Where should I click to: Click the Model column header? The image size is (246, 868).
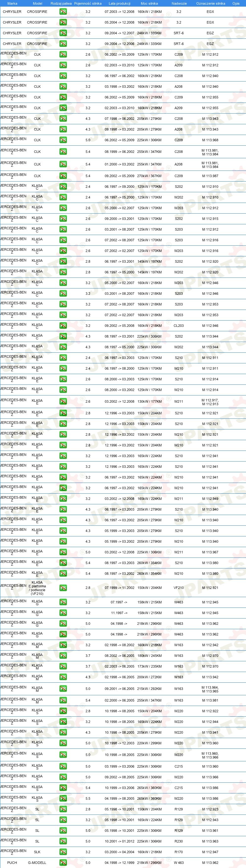pyautogui.click(x=37, y=3)
